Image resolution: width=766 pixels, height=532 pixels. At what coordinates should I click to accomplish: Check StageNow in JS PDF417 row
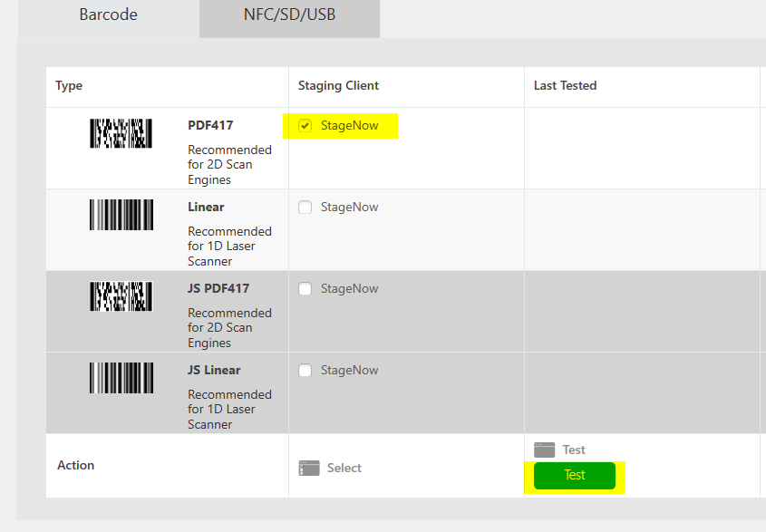(x=305, y=289)
